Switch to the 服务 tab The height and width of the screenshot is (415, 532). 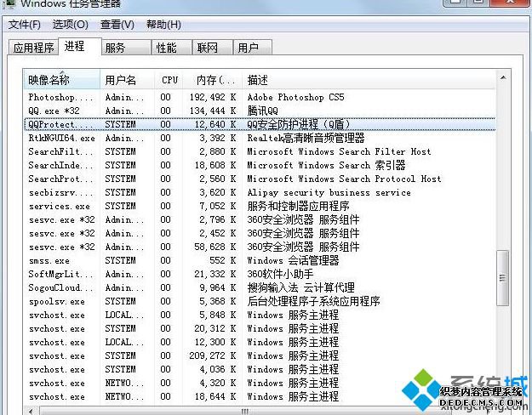[x=126, y=48]
